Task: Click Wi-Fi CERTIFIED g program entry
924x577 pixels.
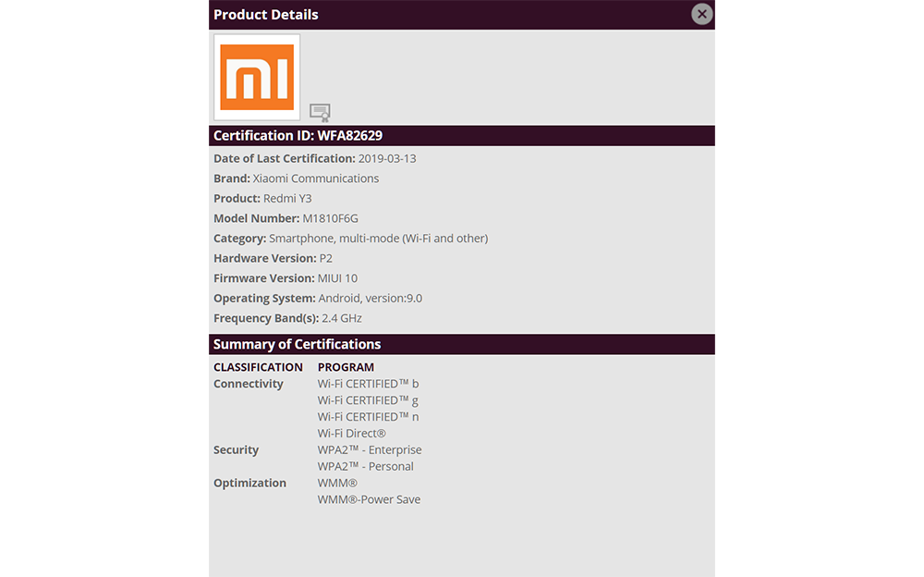Action: point(369,400)
